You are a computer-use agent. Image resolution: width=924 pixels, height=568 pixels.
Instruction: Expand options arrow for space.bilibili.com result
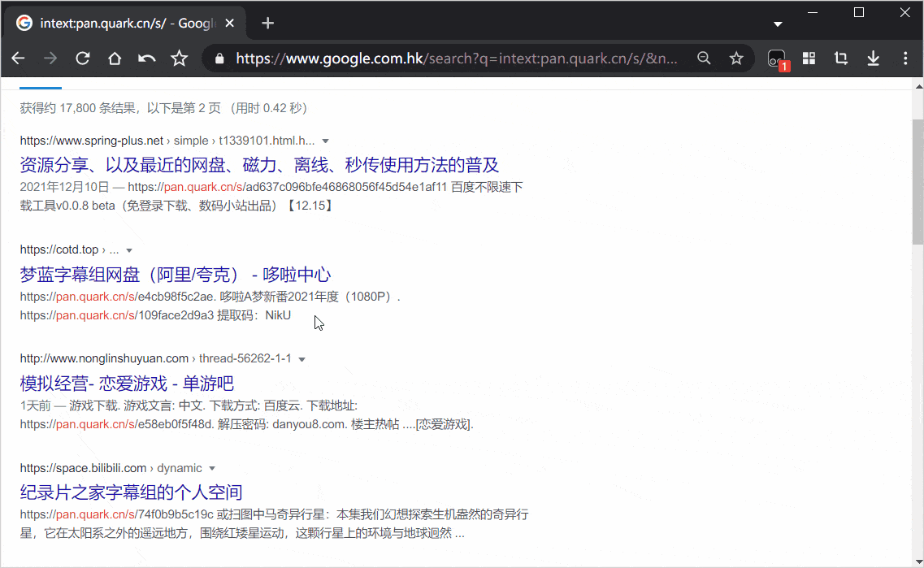coord(212,469)
